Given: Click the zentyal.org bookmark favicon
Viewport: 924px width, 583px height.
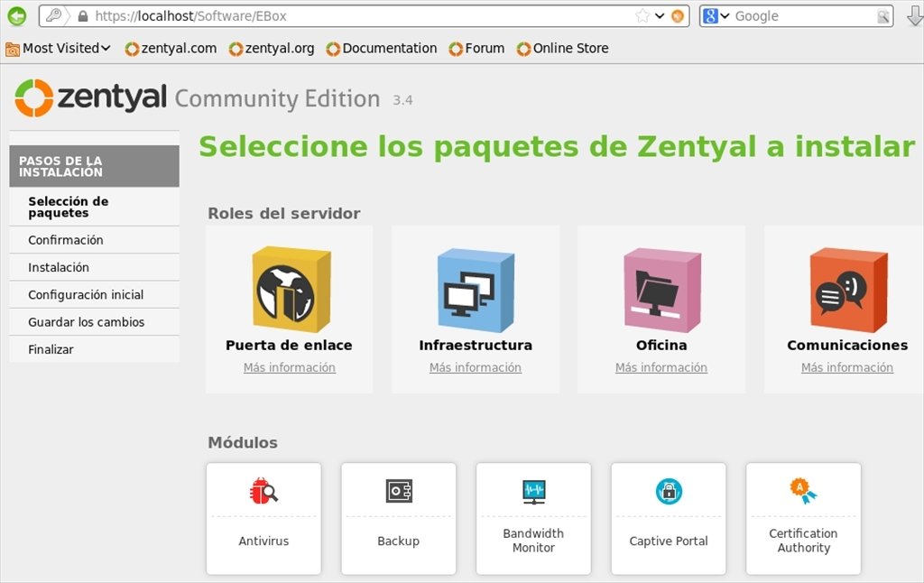Looking at the screenshot, I should tap(236, 49).
